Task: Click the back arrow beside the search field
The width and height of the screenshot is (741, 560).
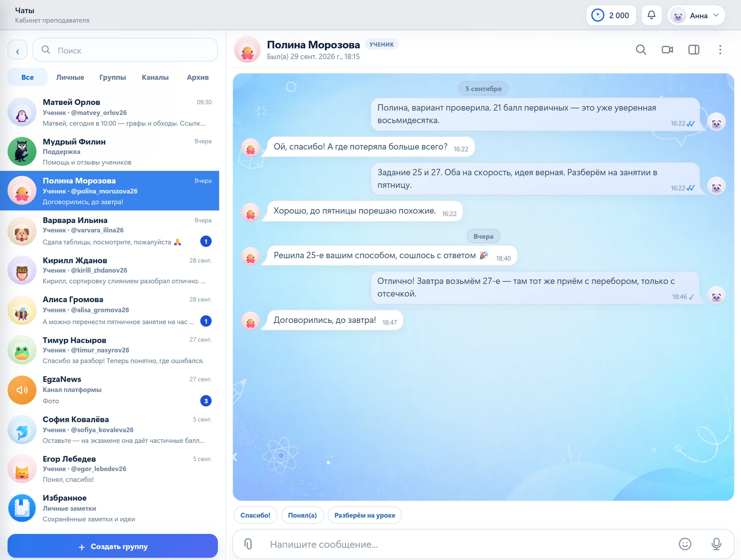Action: pyautogui.click(x=18, y=50)
